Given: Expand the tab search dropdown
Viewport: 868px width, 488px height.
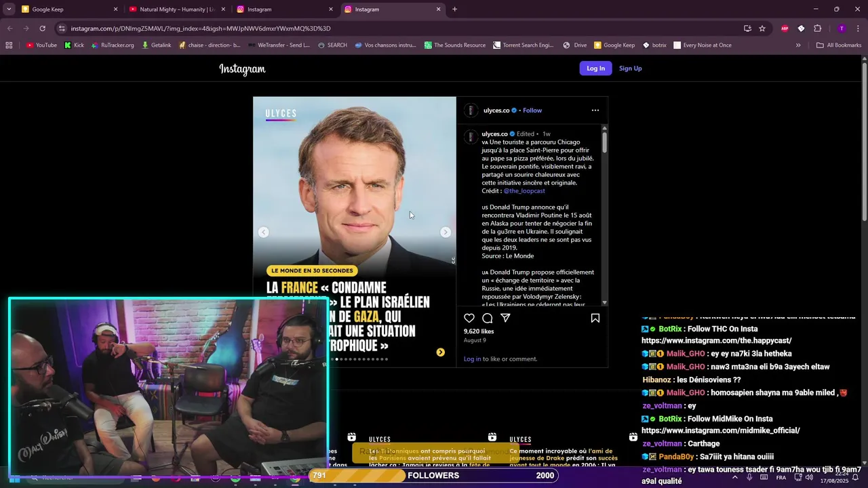Looking at the screenshot, I should click(x=9, y=9).
